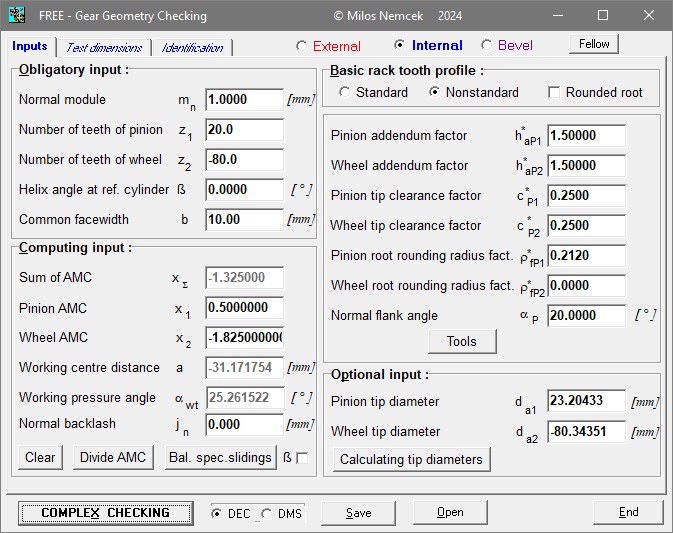673x533 pixels.
Task: Click the Pinion AMC input field
Action: 244,308
